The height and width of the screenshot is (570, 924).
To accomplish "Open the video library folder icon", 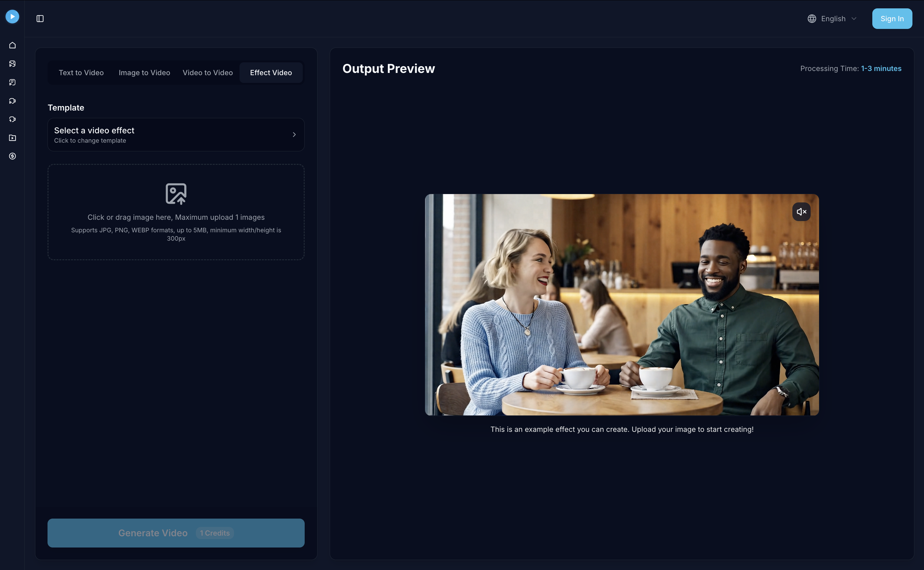I will pyautogui.click(x=13, y=138).
